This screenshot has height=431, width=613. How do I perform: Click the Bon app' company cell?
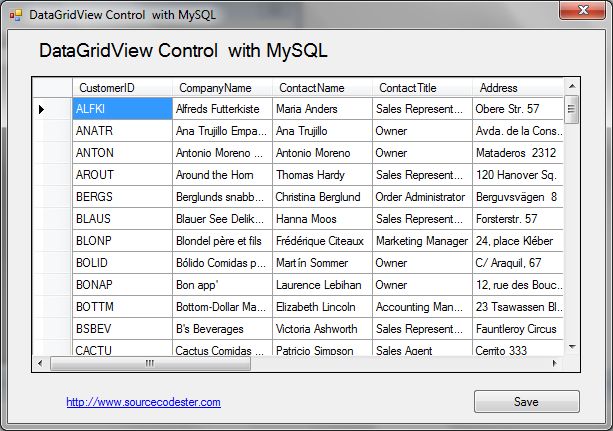pos(221,285)
